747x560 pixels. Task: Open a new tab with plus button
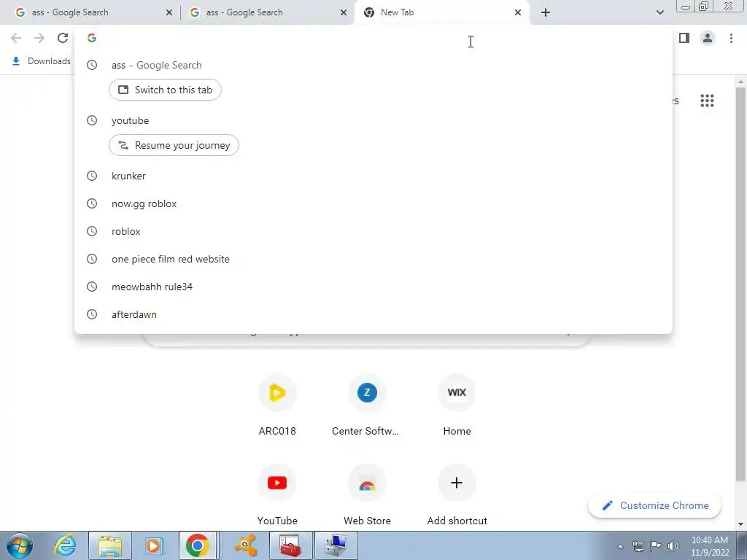tap(546, 12)
